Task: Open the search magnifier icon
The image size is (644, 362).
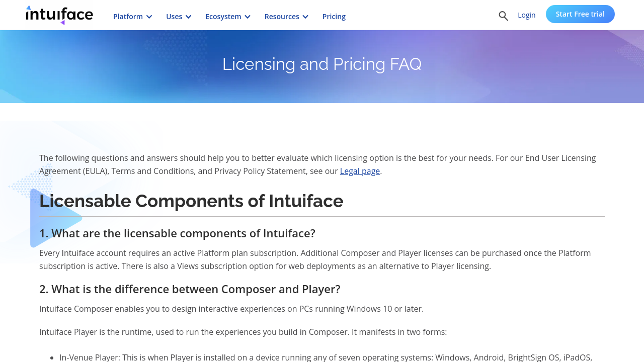Action: pyautogui.click(x=503, y=16)
